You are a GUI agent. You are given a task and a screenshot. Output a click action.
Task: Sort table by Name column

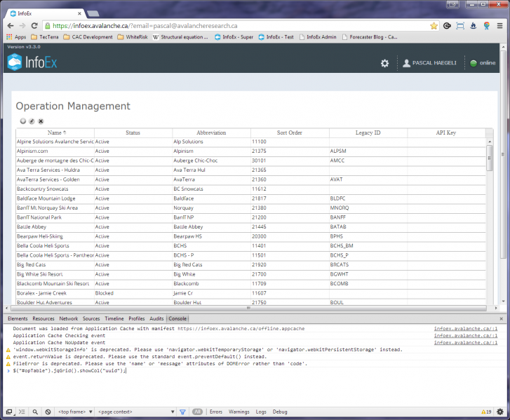(x=55, y=133)
